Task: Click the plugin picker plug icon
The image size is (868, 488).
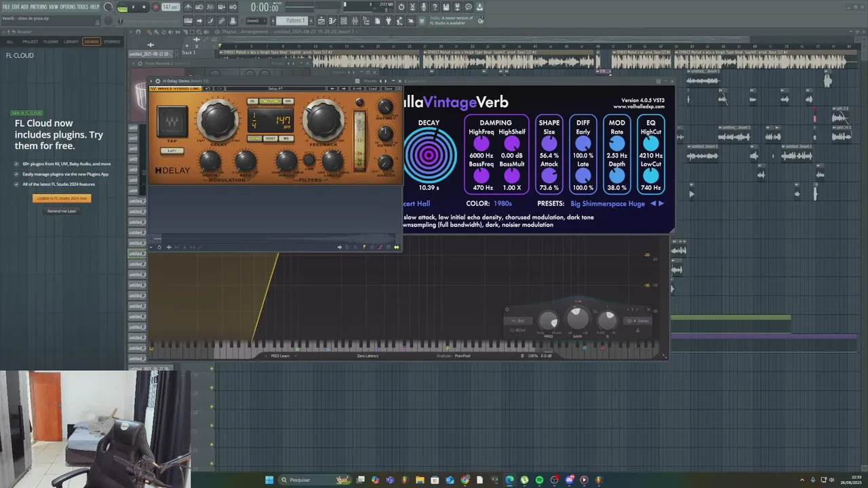Action: click(x=389, y=20)
